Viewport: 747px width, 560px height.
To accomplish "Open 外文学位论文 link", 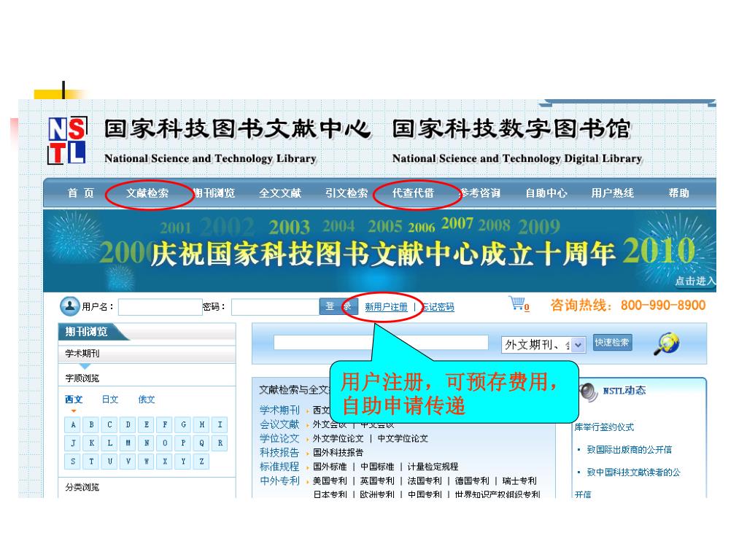I will pos(338,438).
